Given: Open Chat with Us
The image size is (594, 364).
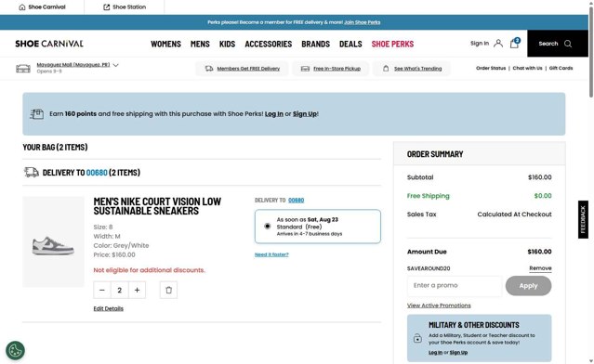Looking at the screenshot, I should [527, 68].
